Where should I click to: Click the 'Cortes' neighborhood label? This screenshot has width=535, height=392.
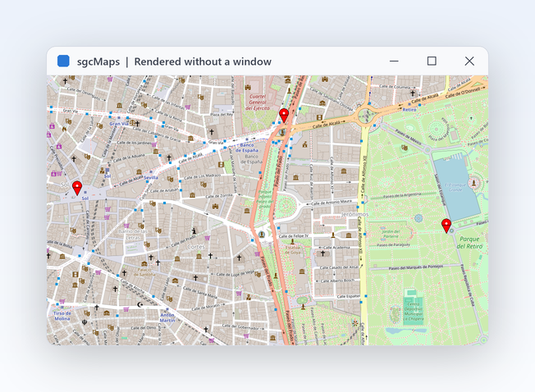tap(196, 247)
